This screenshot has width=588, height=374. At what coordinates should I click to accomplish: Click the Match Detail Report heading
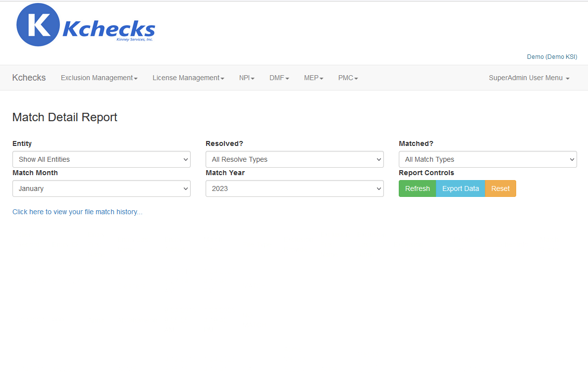(x=64, y=117)
